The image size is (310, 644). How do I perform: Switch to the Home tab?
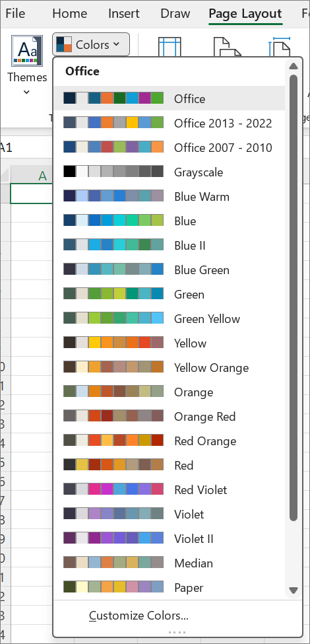pyautogui.click(x=70, y=14)
